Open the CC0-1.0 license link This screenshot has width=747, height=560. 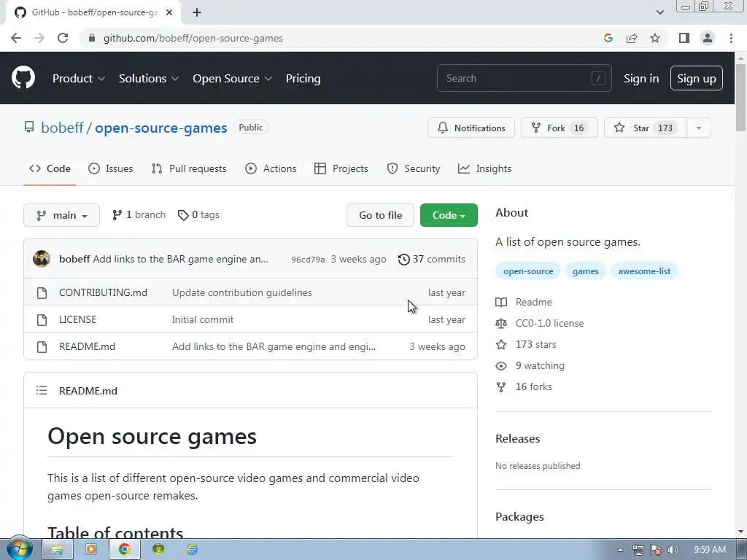(x=550, y=323)
